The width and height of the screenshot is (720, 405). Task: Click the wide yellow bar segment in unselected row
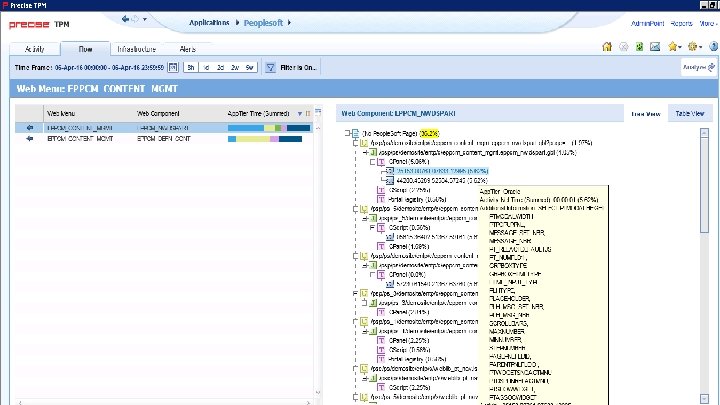pos(253,139)
